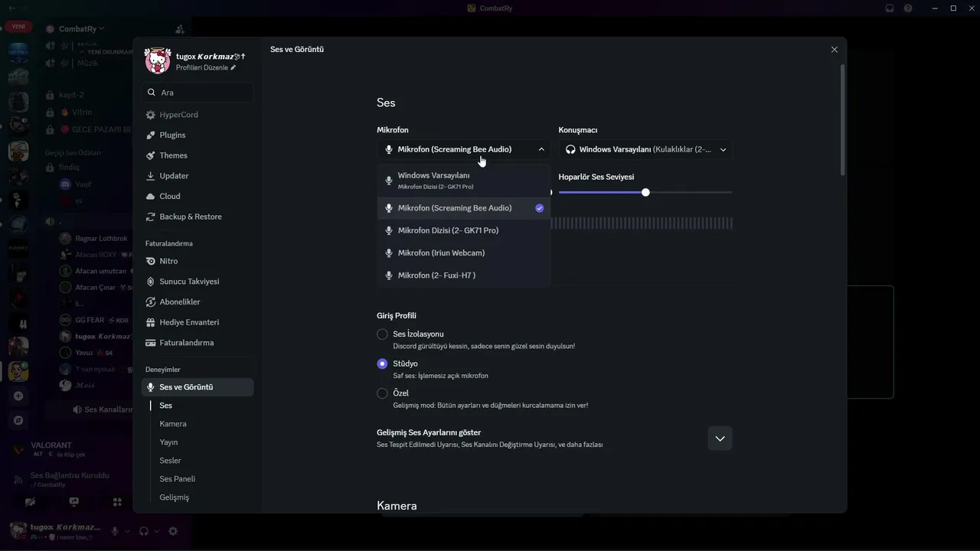Screen dimensions: 980x551
Task: Expand Gelişmiş Ses Ayarlarını göster
Action: pyautogui.click(x=720, y=439)
